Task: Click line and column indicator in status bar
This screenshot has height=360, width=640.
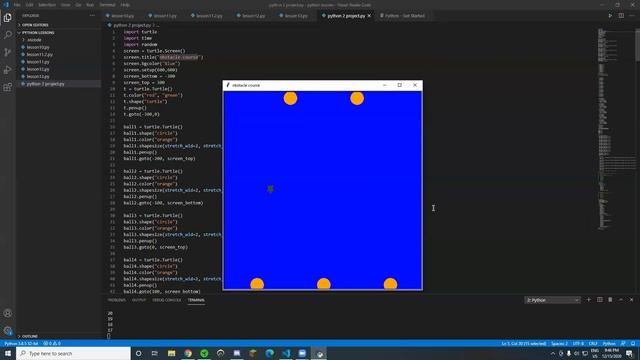Action: 524,343
